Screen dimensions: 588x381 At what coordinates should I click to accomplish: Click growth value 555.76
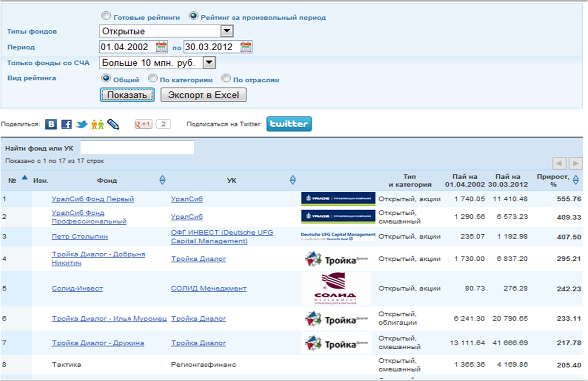(x=569, y=199)
